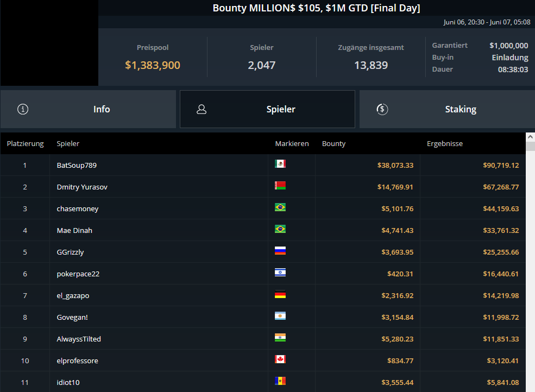Click the player list scrollbar thumb
The width and height of the screenshot is (535, 392).
(530, 147)
